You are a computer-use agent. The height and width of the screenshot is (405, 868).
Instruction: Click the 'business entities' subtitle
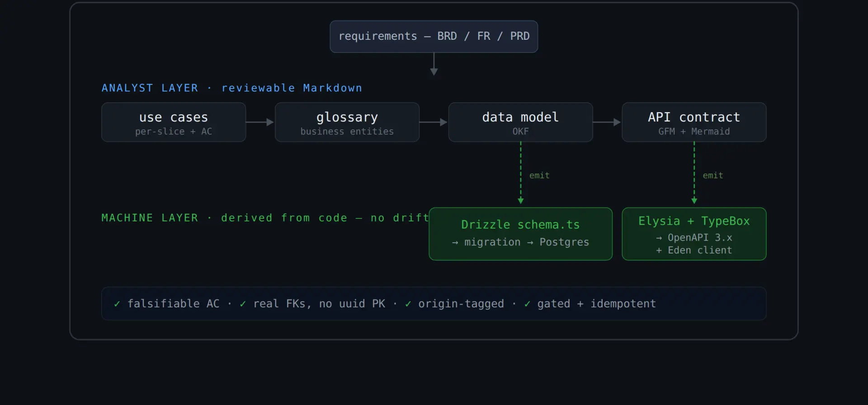click(x=347, y=132)
